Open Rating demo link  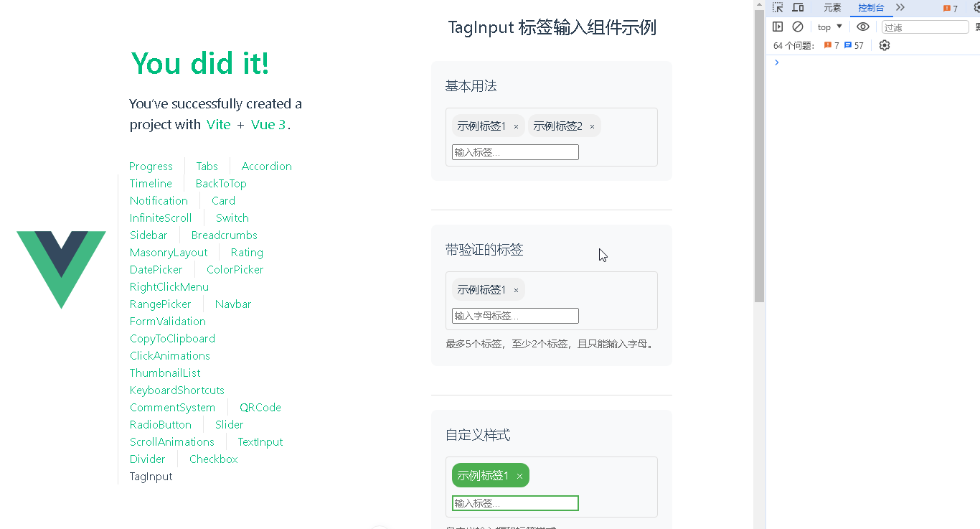coord(247,252)
